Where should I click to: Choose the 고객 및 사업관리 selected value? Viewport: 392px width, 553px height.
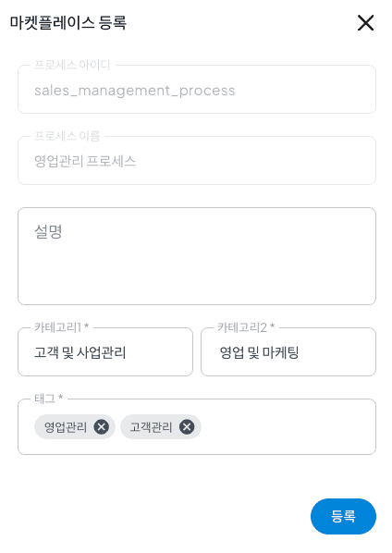(x=80, y=352)
